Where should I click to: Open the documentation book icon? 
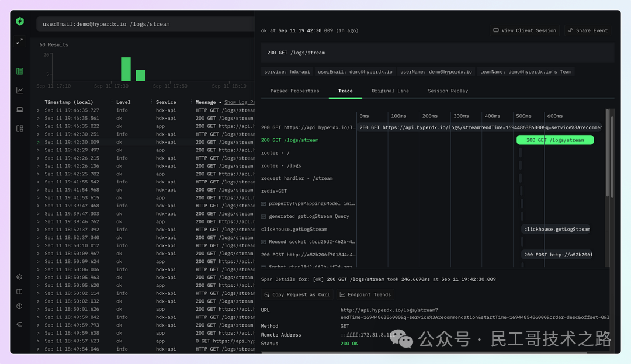[19, 292]
